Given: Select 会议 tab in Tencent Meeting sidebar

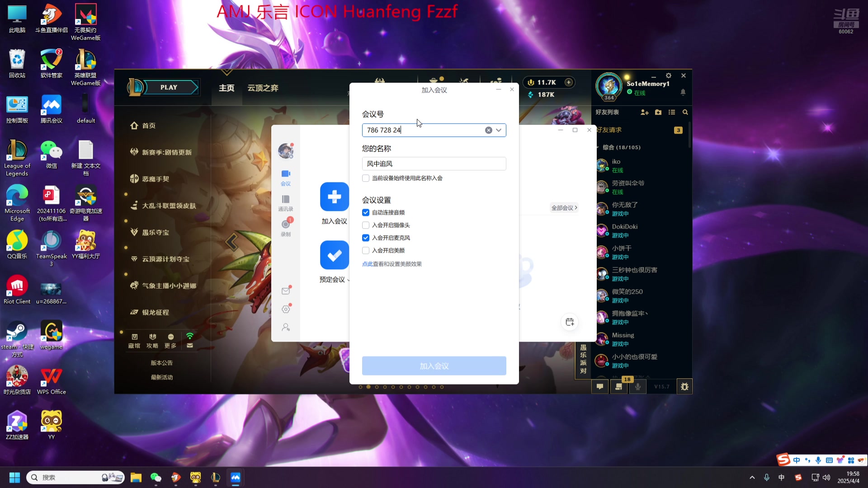Looking at the screenshot, I should click(x=286, y=178).
